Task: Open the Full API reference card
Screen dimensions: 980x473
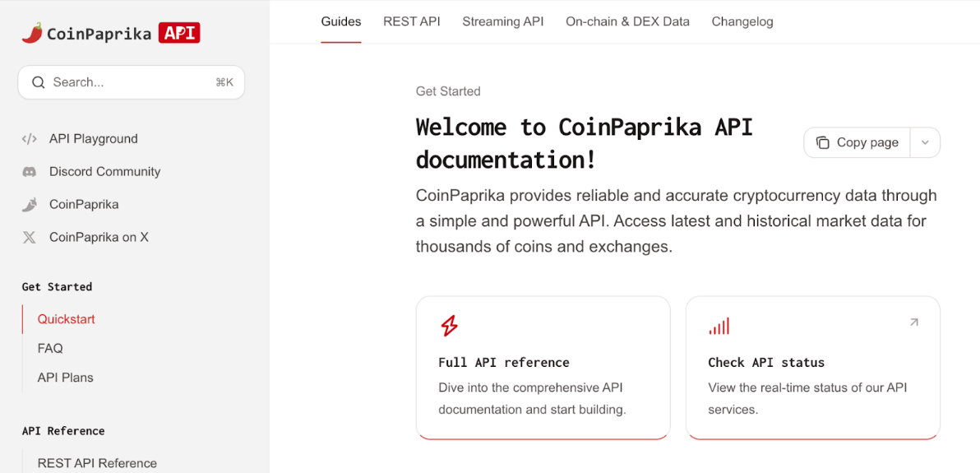Action: point(543,368)
